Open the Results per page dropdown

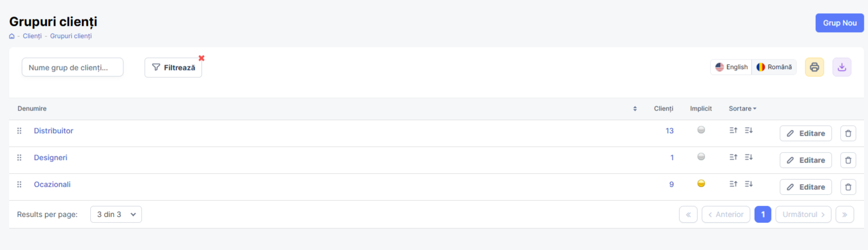116,214
